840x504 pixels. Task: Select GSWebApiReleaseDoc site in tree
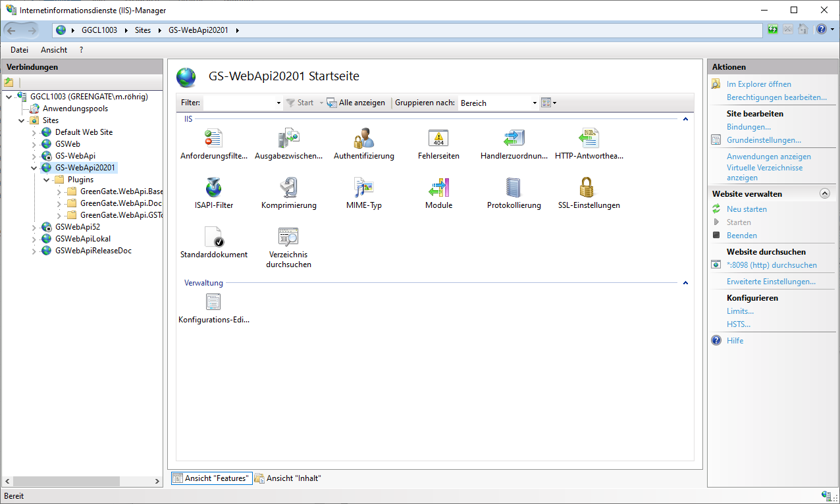click(93, 251)
